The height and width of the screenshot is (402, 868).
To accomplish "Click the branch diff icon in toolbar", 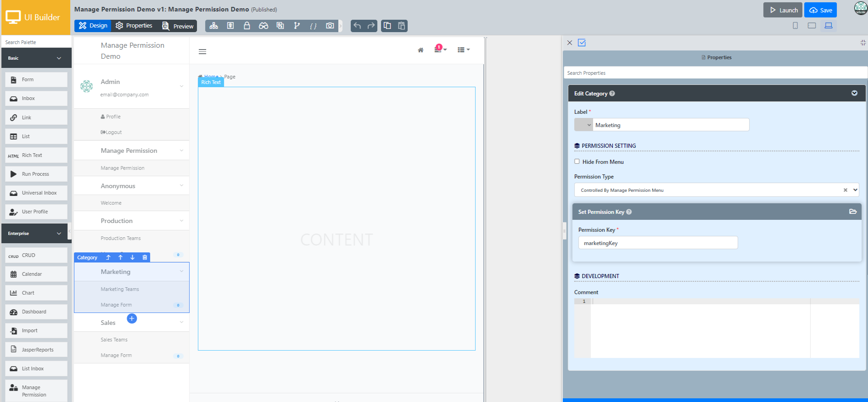I will (x=297, y=26).
